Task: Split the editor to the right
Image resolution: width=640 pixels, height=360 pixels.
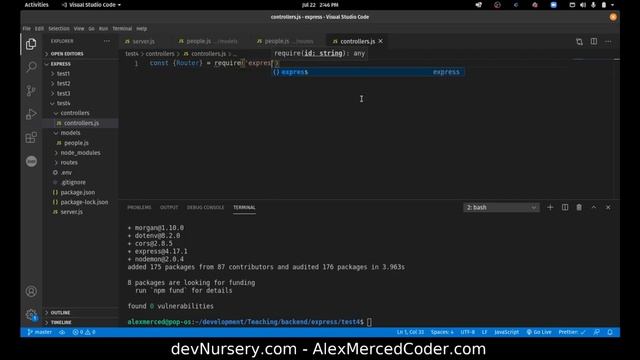Action: point(594,42)
